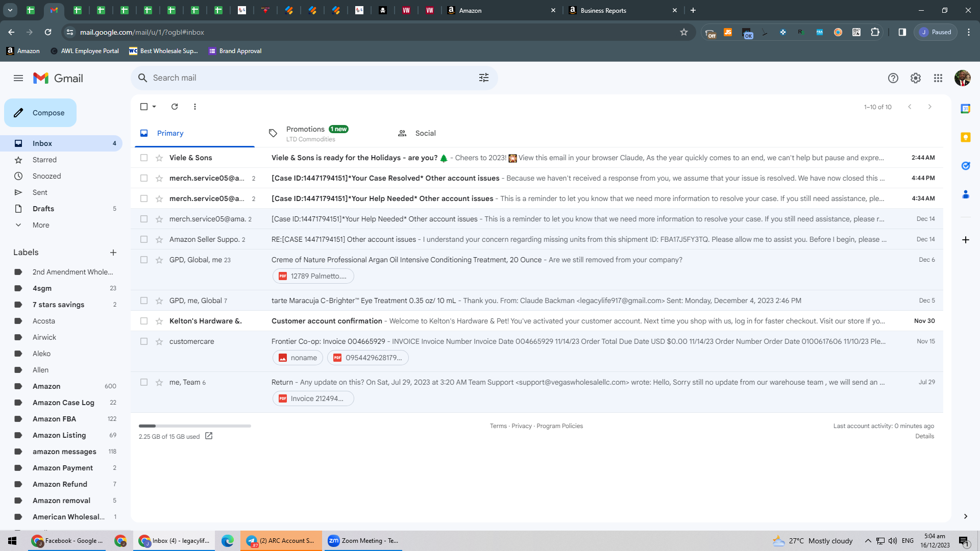Expand the select-all dropdown arrow
Viewport: 980px width, 551px height.
(x=154, y=107)
